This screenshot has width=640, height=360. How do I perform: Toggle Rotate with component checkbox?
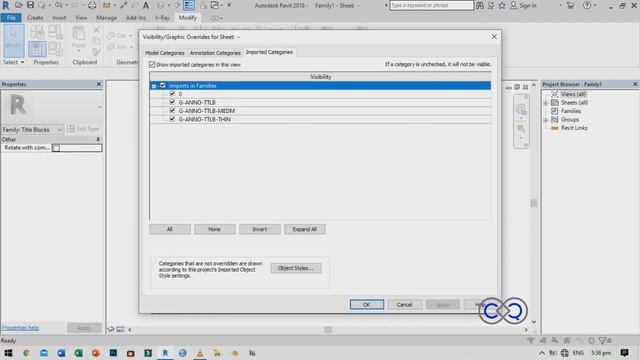(x=56, y=148)
